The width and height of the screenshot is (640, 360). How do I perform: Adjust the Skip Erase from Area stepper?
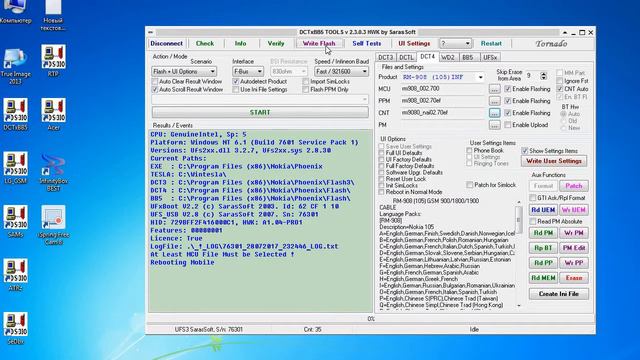543,76
